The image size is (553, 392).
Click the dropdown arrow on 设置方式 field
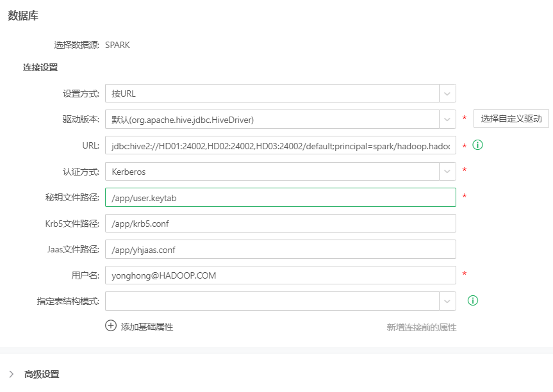point(447,94)
